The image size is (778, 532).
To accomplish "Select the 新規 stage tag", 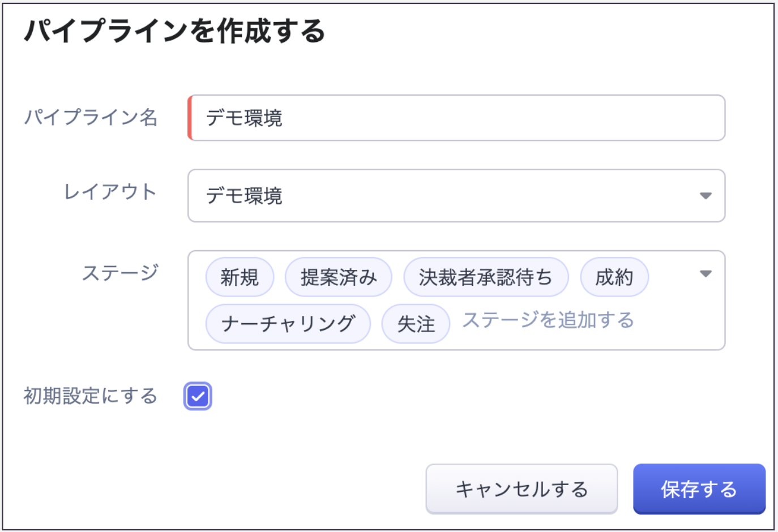I will coord(240,277).
